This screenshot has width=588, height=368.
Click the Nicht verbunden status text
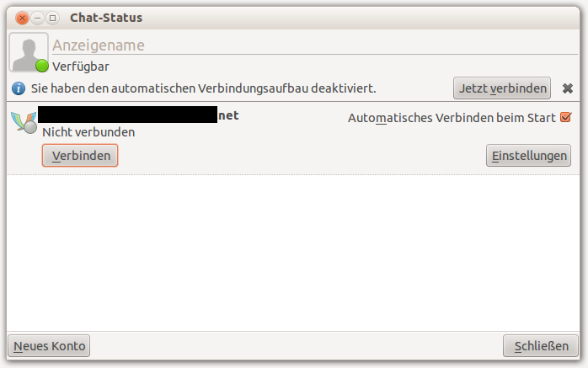(x=88, y=132)
